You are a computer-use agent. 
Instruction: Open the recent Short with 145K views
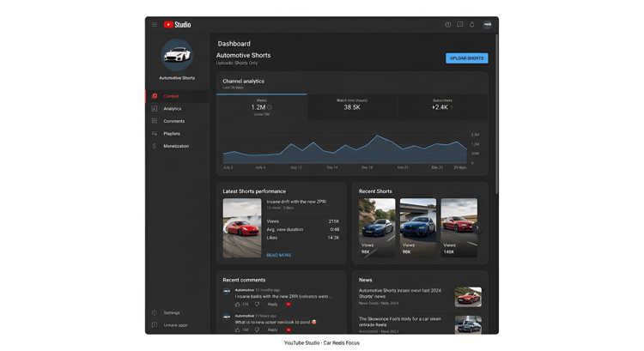pos(459,227)
